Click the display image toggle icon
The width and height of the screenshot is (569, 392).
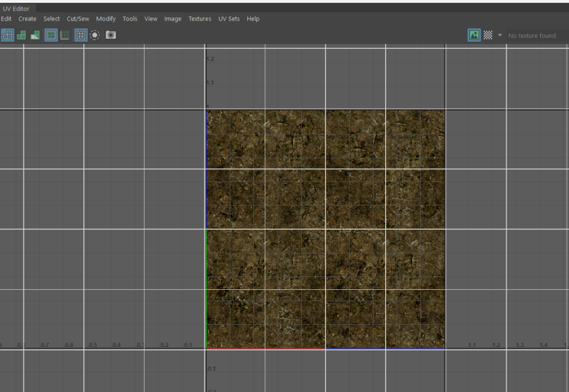coord(474,35)
